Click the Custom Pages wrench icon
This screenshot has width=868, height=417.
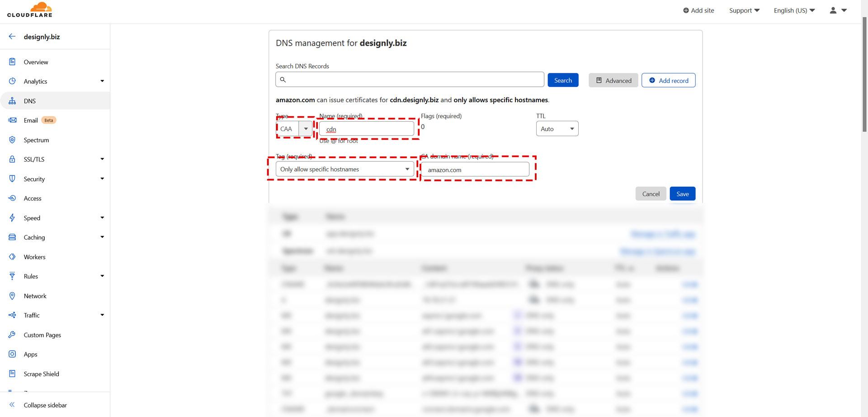(12, 335)
